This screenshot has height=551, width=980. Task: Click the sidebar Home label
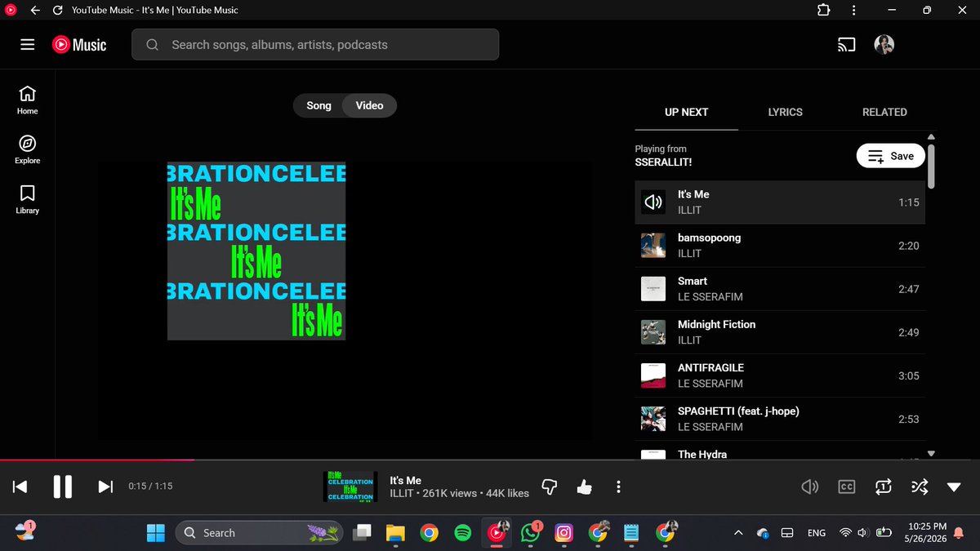point(28,111)
